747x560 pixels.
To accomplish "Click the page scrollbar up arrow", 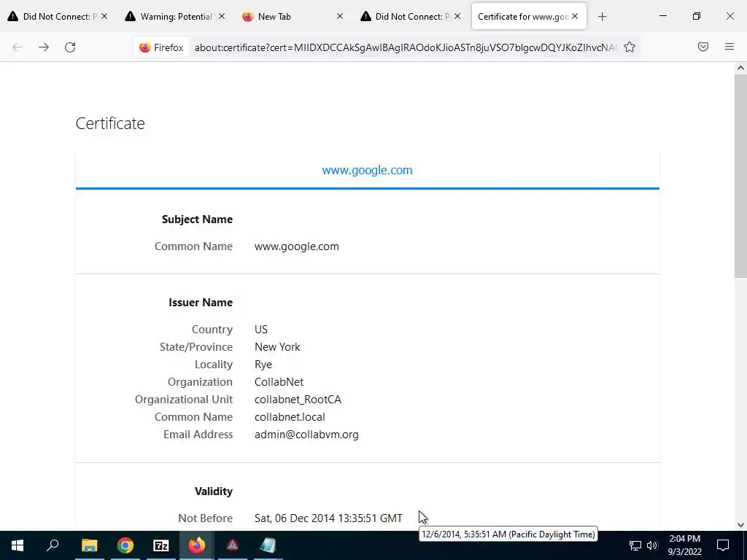I will coord(740,68).
